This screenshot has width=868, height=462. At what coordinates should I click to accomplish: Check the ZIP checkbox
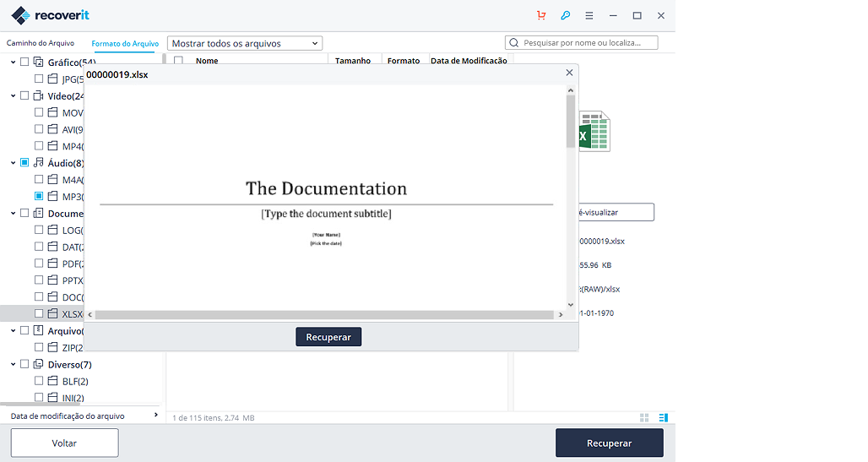point(39,347)
